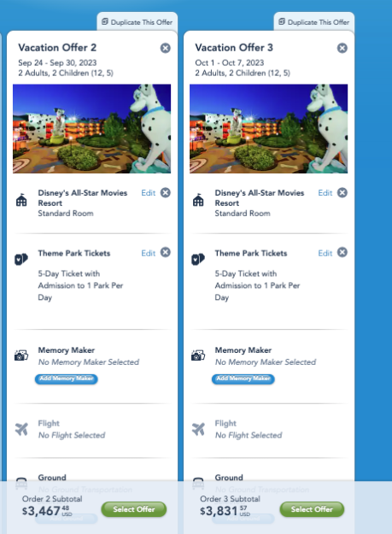Edit Theme Park Tickets in Offer 3
Viewport: 392px width, 534px height.
(x=325, y=253)
